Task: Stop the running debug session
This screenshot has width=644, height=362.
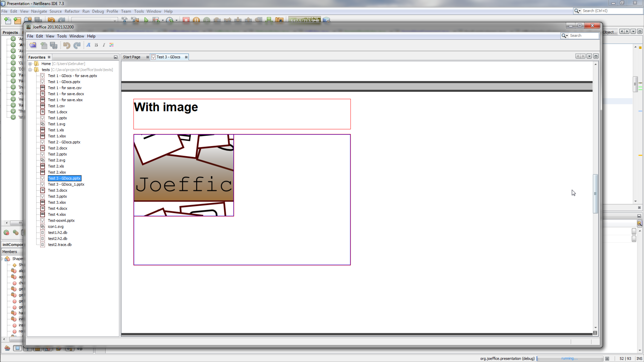Action: click(186, 20)
